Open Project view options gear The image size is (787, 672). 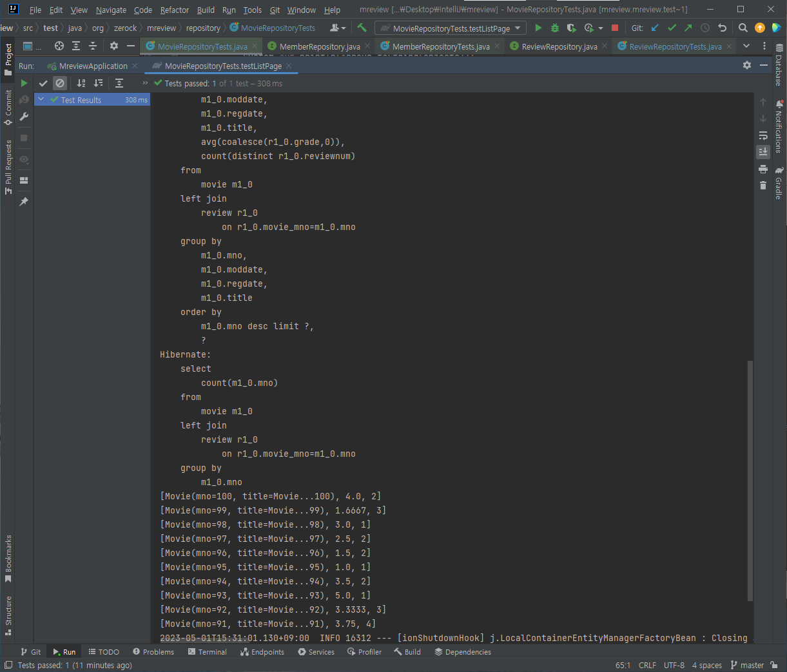(114, 46)
